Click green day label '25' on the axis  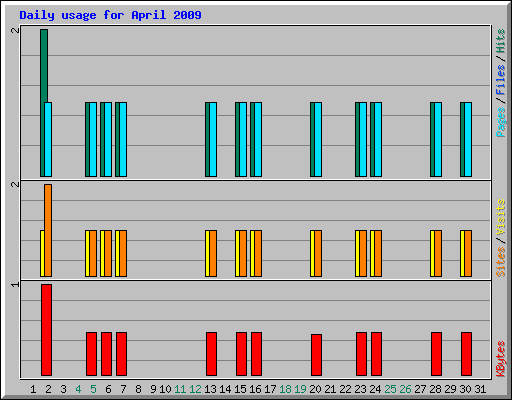tap(390, 389)
